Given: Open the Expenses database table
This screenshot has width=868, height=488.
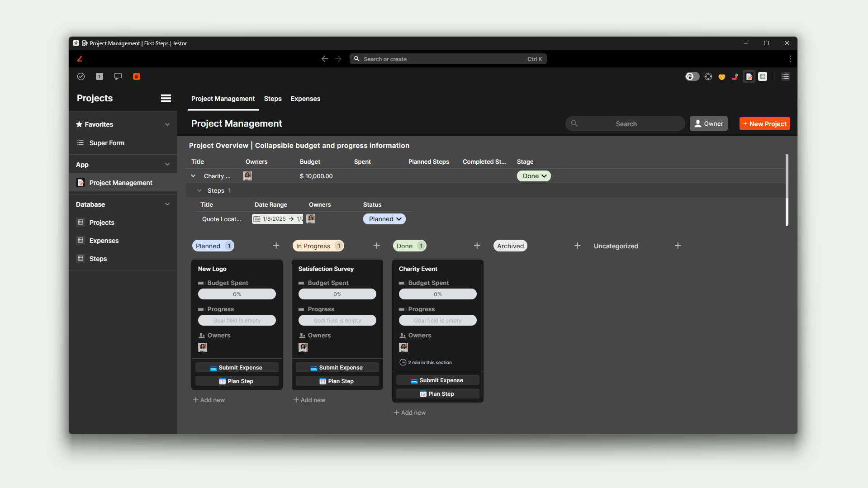Looking at the screenshot, I should [x=123, y=241].
